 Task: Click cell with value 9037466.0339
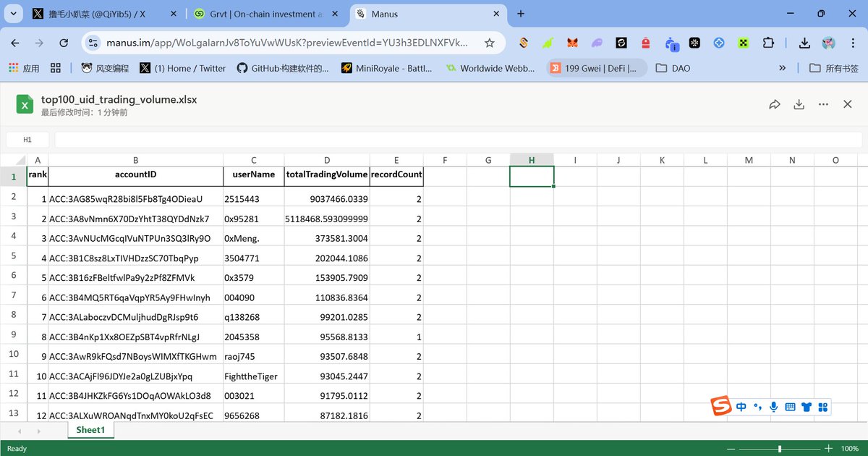pyautogui.click(x=327, y=198)
